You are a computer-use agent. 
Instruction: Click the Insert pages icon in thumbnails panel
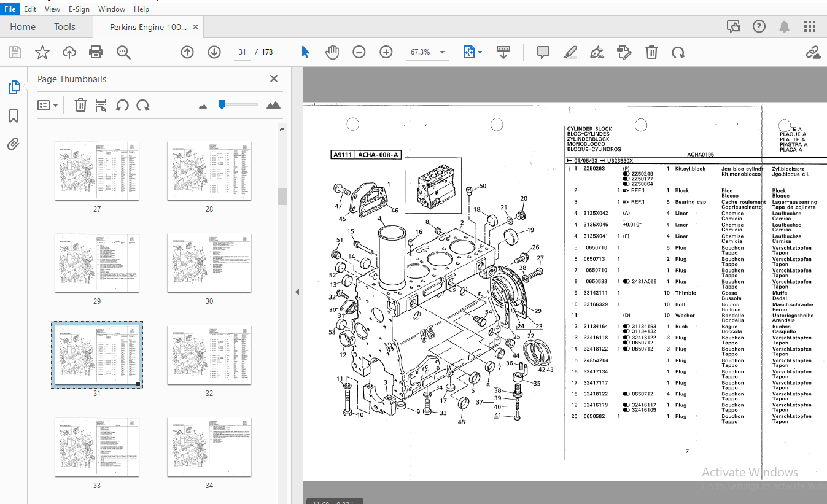tap(101, 105)
